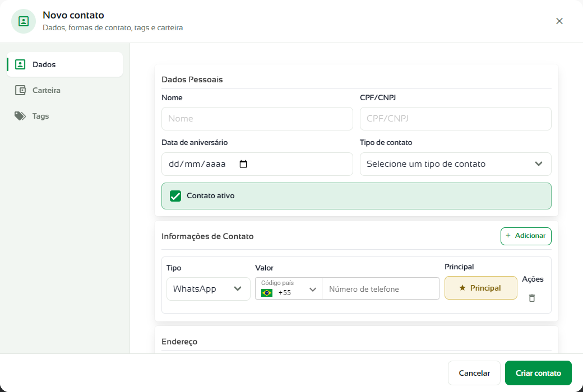This screenshot has width=583, height=392.
Task: Click the contact card icon in dialog header
Action: tap(24, 21)
